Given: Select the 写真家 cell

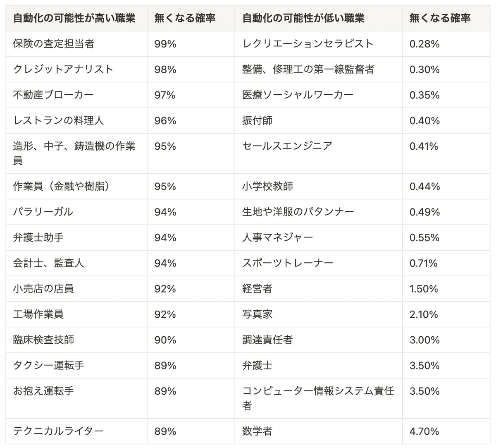Looking at the screenshot, I should coord(319,314).
